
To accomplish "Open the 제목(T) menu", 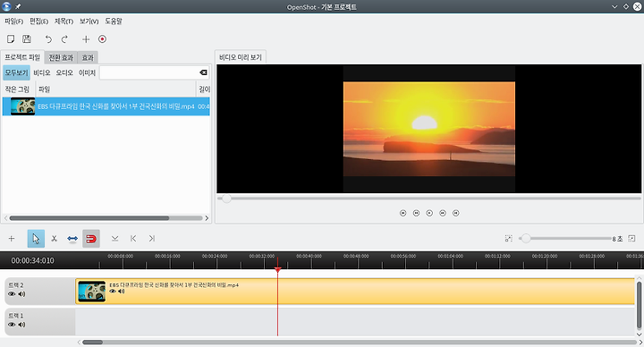I will (64, 21).
